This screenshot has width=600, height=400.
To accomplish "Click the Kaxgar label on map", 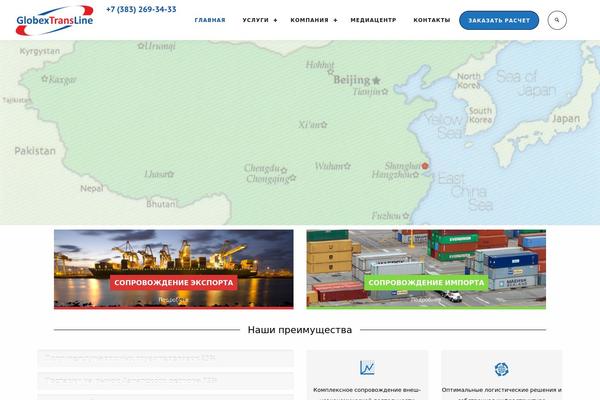I will tap(62, 80).
